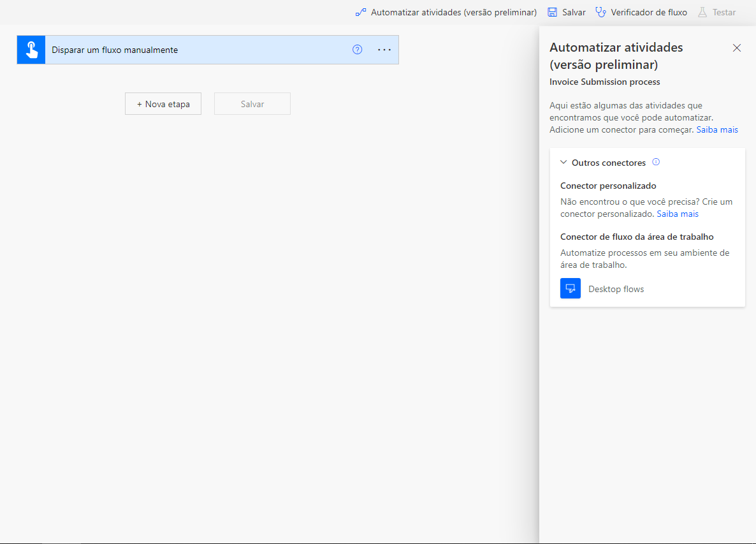Click the Automatizar atividades flow icon in toolbar

click(361, 13)
